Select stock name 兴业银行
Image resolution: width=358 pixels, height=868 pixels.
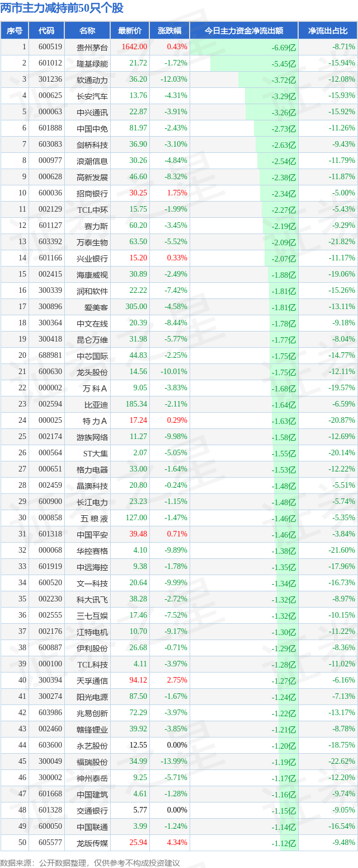coord(92,258)
